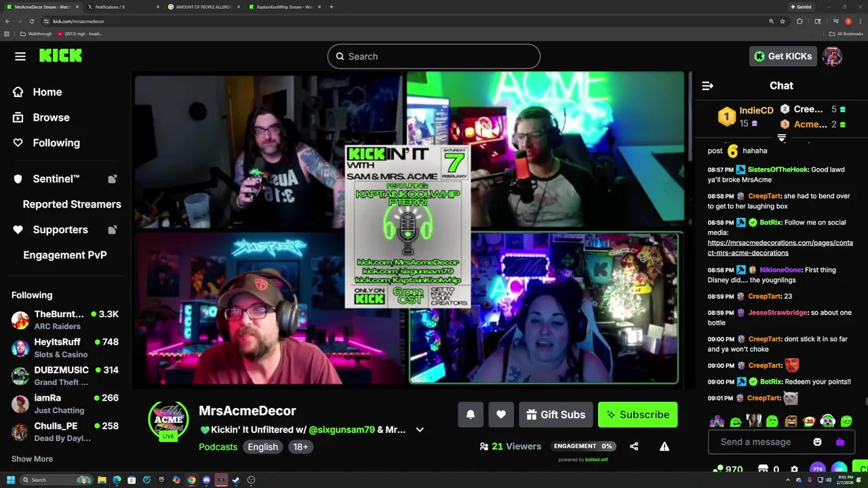This screenshot has height=488, width=868.
Task: Open Browse in the sidebar
Action: (51, 117)
